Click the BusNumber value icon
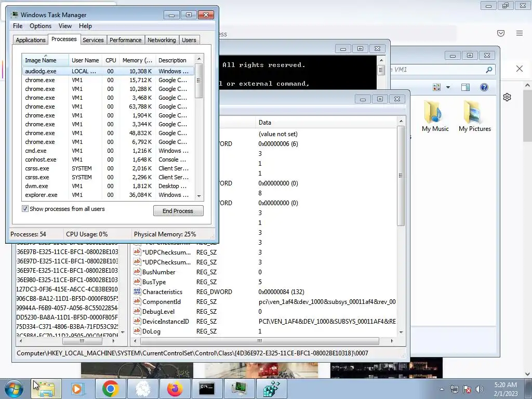Image resolution: width=532 pixels, height=399 pixels. tap(137, 271)
